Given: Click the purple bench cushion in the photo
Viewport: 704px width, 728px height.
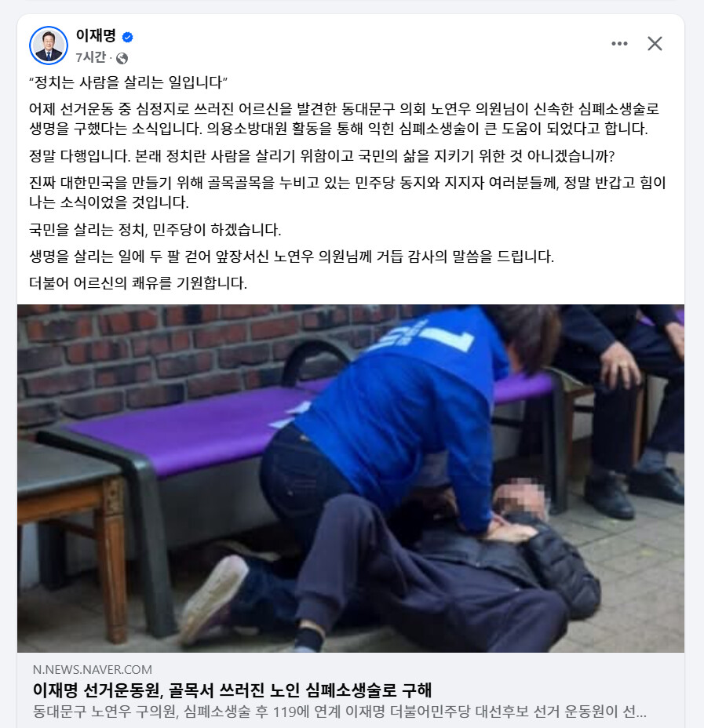Looking at the screenshot, I should tap(186, 427).
